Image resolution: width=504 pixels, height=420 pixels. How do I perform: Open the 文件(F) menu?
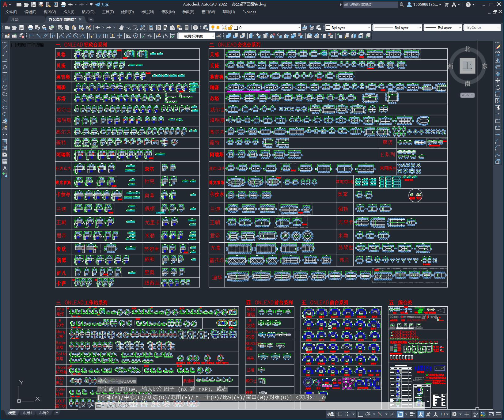(11, 12)
